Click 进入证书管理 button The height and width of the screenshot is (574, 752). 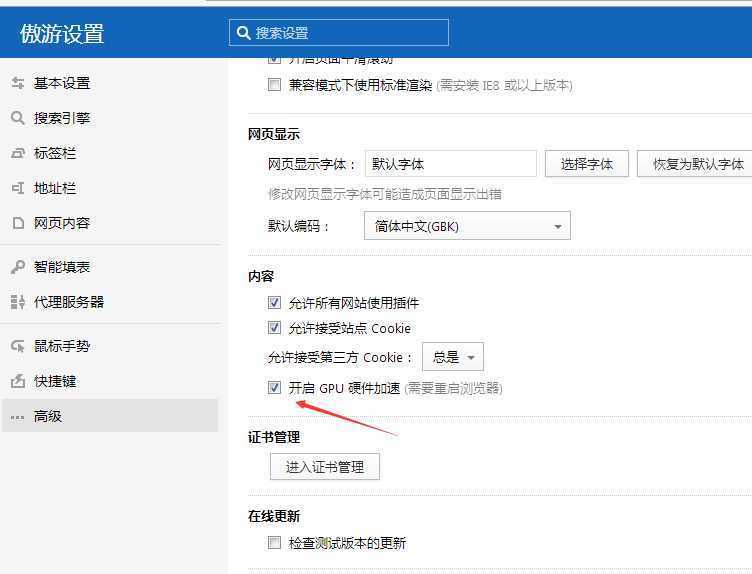325,467
